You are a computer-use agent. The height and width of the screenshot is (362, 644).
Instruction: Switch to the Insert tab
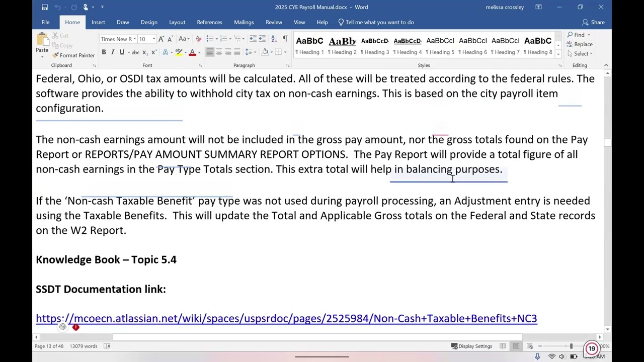point(98,22)
